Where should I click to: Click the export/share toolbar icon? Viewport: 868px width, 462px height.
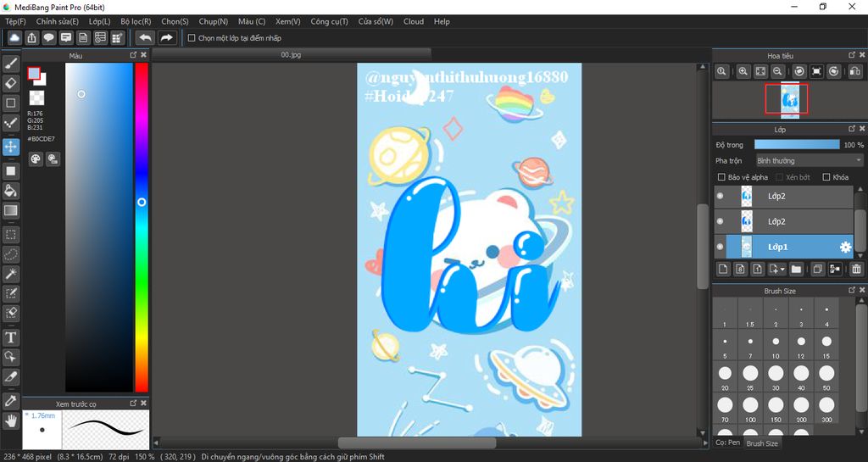tap(31, 37)
